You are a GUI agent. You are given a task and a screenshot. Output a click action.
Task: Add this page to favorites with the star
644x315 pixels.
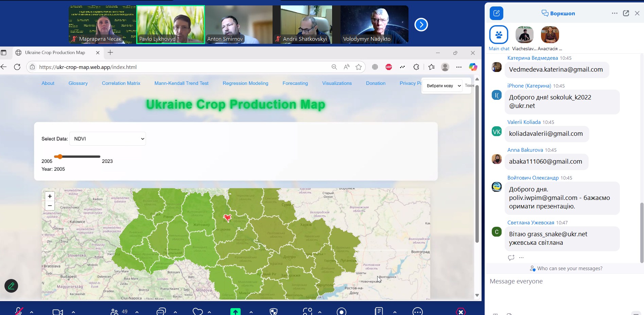point(359,67)
